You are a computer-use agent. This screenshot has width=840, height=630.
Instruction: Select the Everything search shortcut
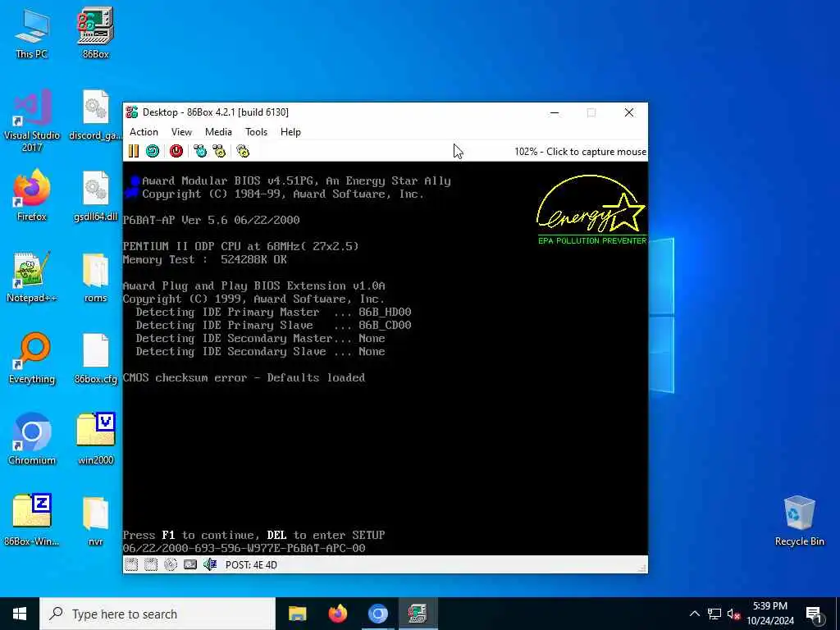pyautogui.click(x=32, y=358)
